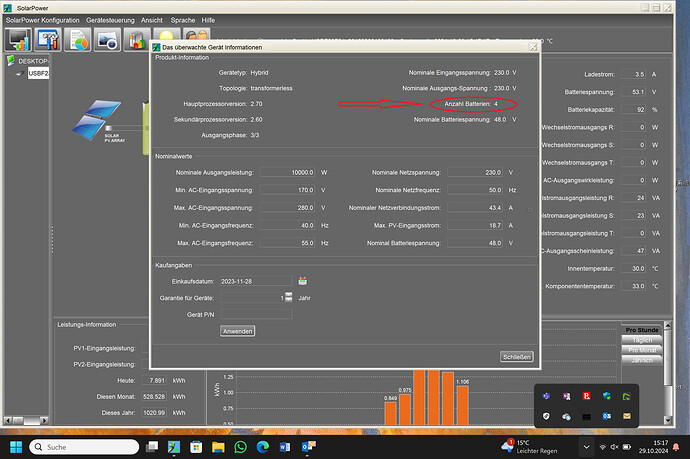Select the USBF2 device in tree
690x459 pixels.
click(38, 73)
